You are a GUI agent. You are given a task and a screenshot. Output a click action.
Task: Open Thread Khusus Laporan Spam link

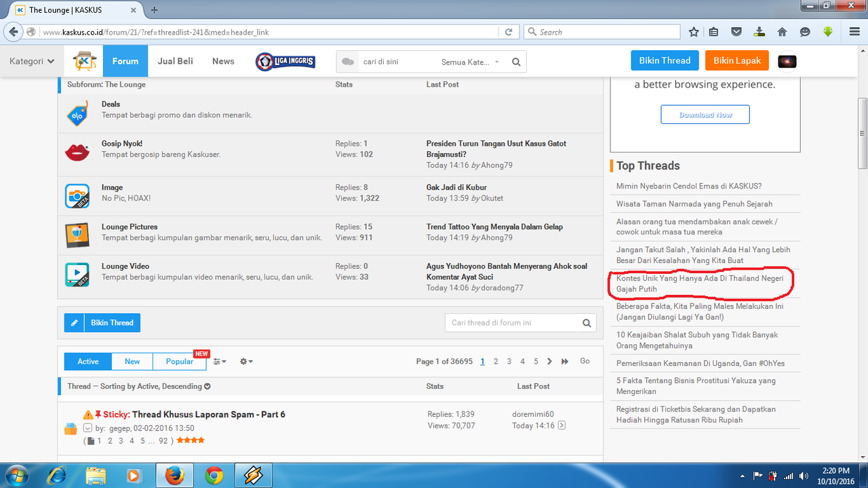[x=209, y=414]
